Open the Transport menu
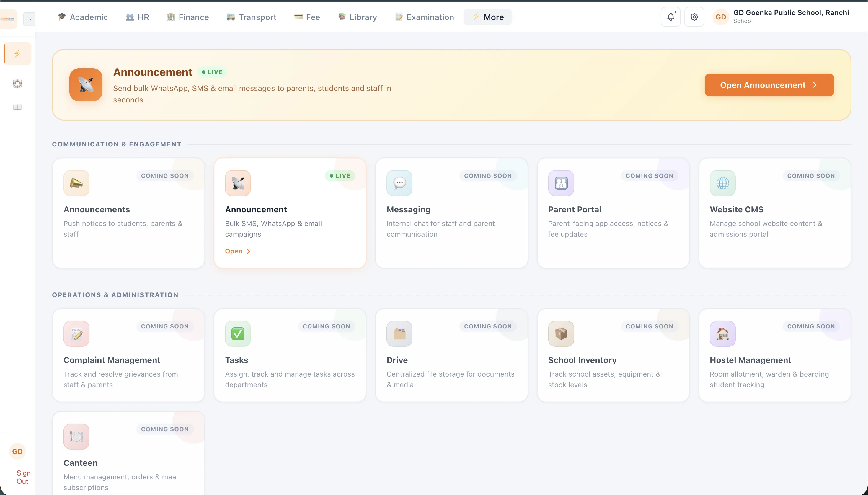The image size is (868, 495). tap(252, 17)
